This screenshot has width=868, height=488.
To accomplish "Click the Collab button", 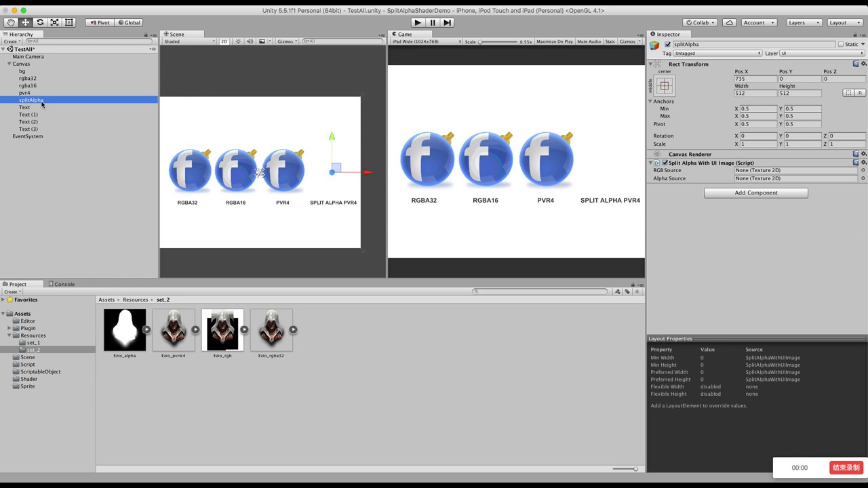I will 700,22.
